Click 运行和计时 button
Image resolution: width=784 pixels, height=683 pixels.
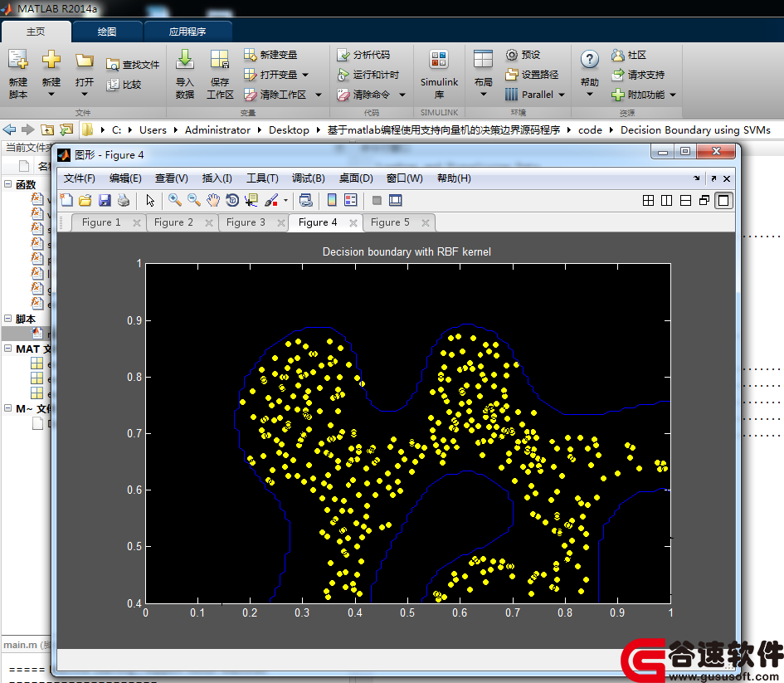click(368, 75)
